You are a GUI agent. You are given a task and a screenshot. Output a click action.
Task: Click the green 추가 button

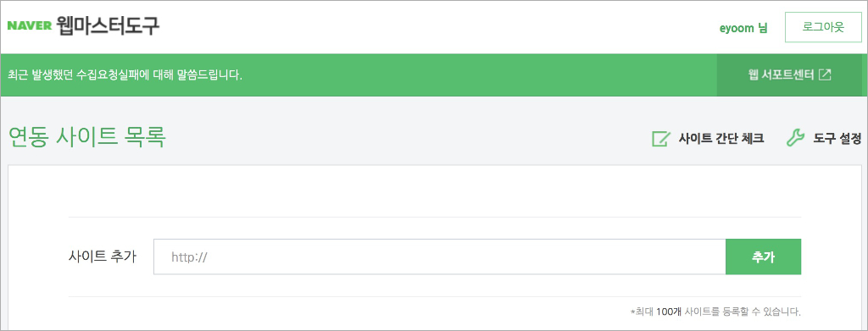[x=764, y=257]
